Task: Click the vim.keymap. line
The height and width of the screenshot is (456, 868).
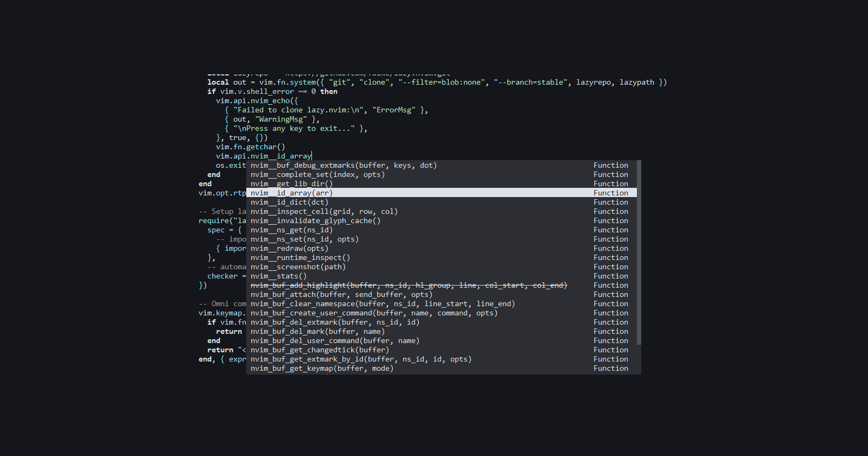Action: (222, 313)
